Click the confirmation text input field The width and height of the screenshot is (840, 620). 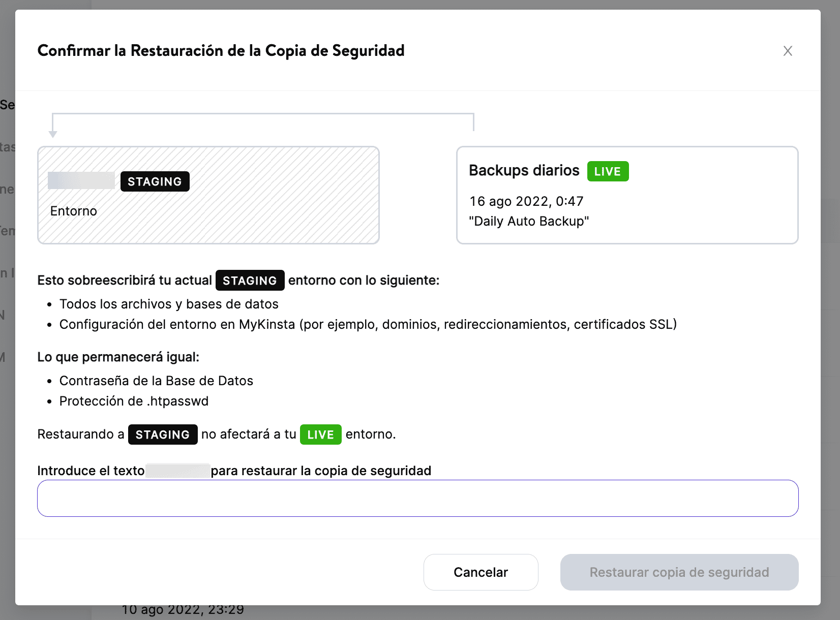click(x=418, y=498)
